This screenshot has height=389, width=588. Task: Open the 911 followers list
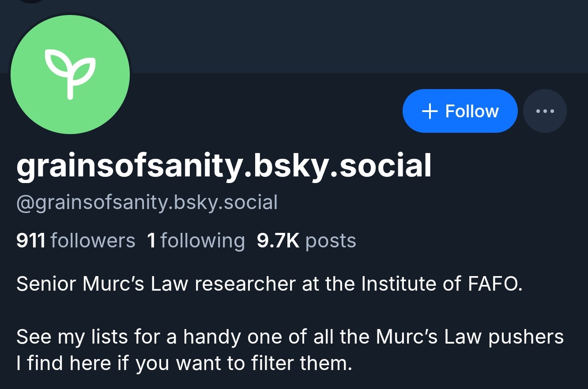[x=75, y=241]
